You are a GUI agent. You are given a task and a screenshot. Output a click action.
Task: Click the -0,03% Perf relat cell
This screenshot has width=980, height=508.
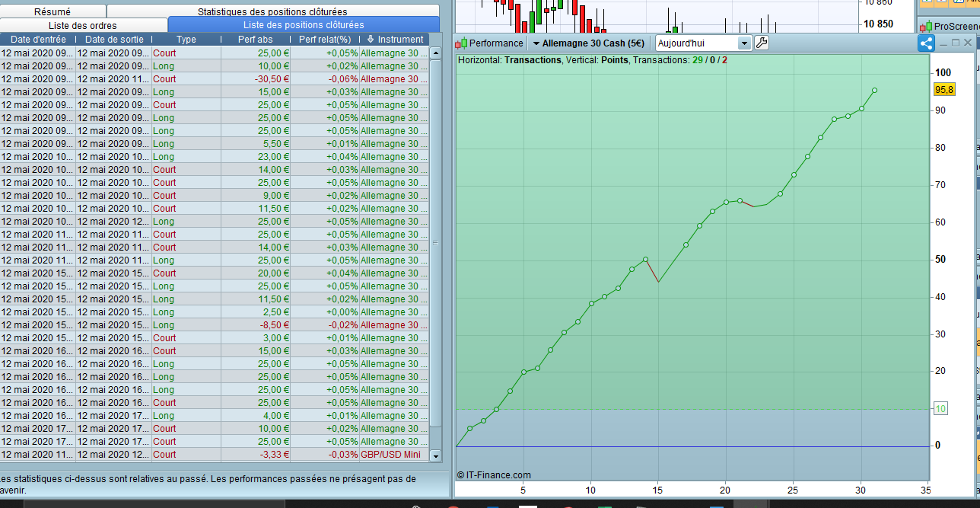(x=325, y=455)
